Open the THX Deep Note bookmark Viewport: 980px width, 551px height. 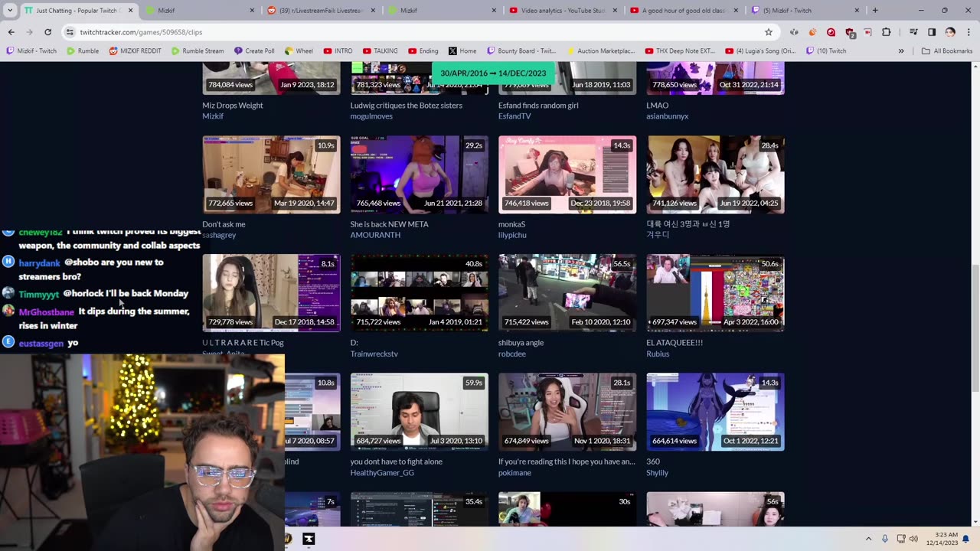[680, 51]
